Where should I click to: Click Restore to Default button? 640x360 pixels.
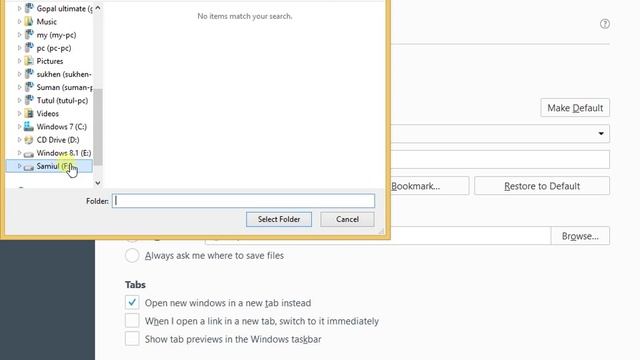542,186
